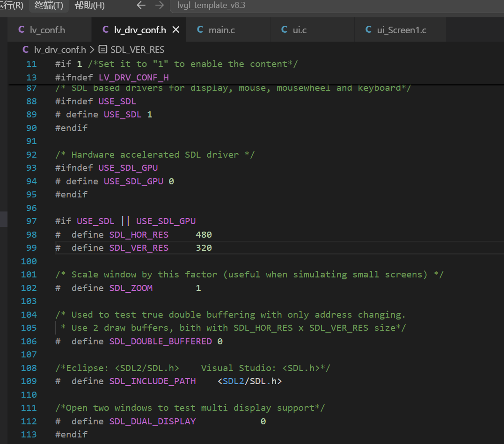Click the 'SDL based drivers for display' comment

coord(233,88)
